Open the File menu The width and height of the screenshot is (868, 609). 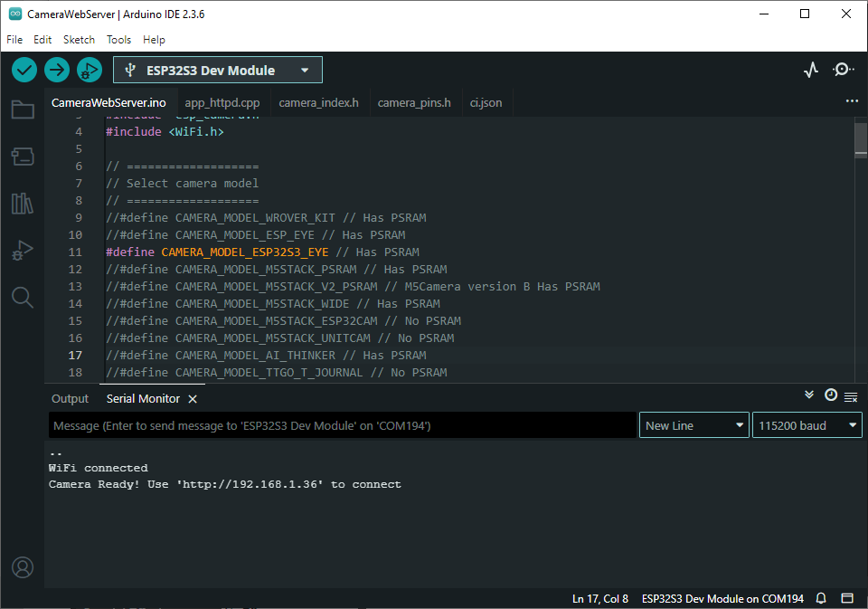[14, 39]
